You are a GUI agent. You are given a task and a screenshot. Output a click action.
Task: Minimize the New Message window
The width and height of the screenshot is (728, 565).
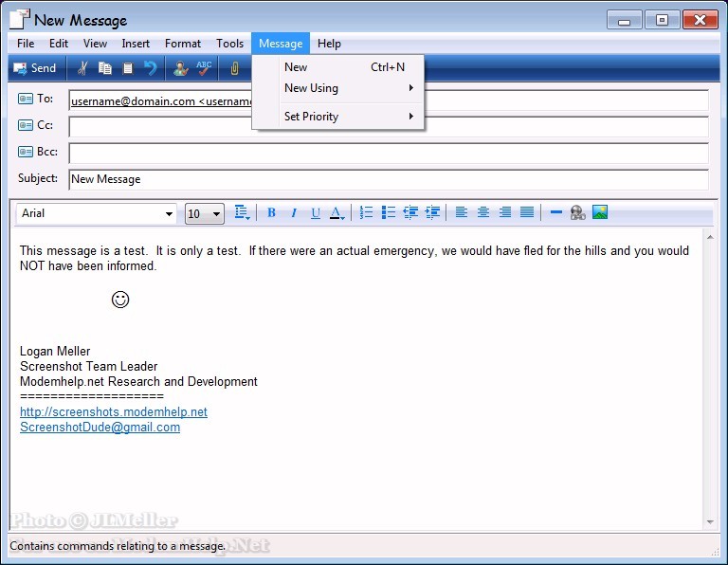[x=624, y=20]
